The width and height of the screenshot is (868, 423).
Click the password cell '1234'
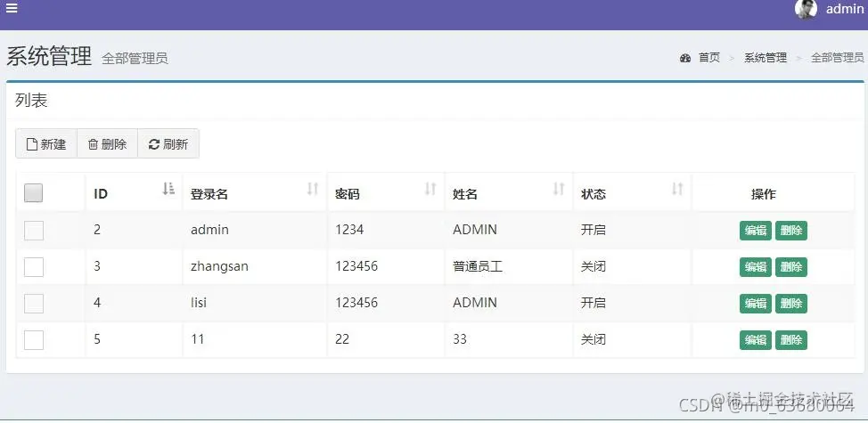point(349,230)
